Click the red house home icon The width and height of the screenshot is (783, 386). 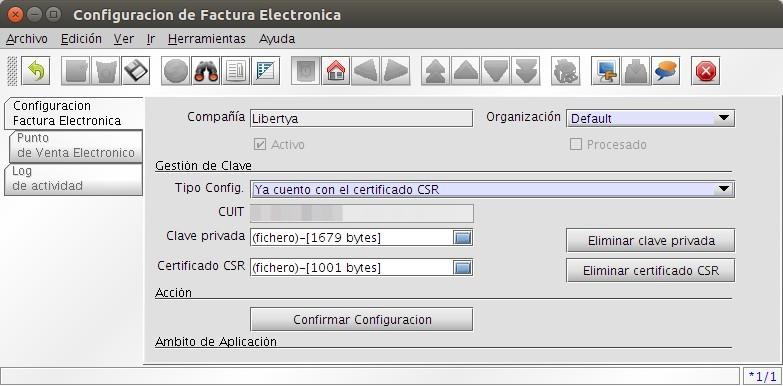[336, 71]
